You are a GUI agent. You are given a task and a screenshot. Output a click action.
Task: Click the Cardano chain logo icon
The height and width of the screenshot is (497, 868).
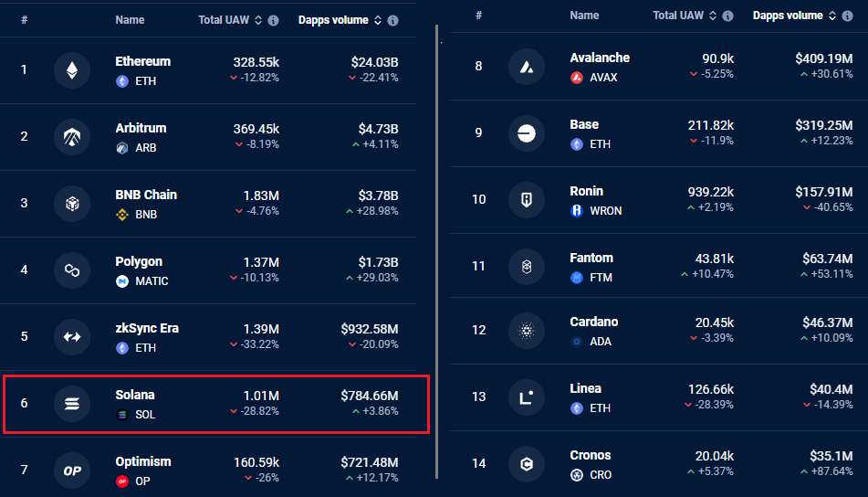point(527,330)
